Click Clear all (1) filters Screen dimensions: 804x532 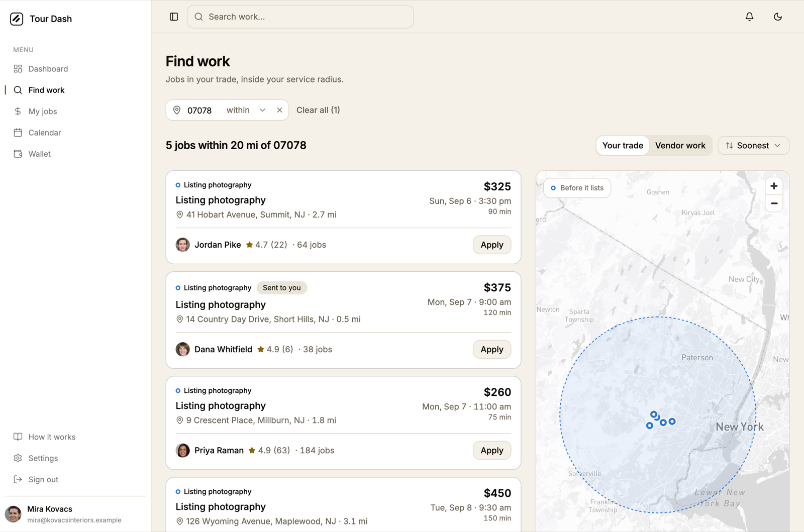point(318,110)
